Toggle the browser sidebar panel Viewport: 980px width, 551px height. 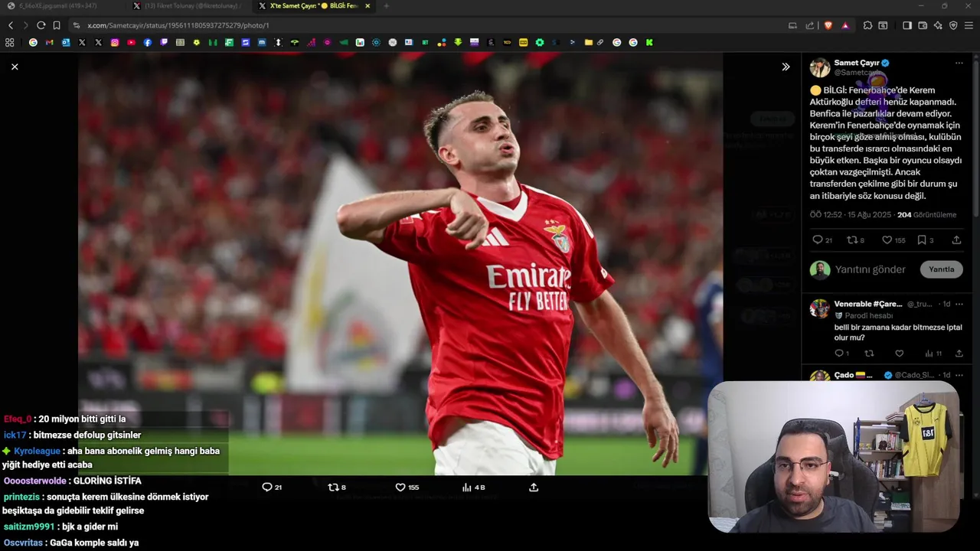[x=907, y=25]
